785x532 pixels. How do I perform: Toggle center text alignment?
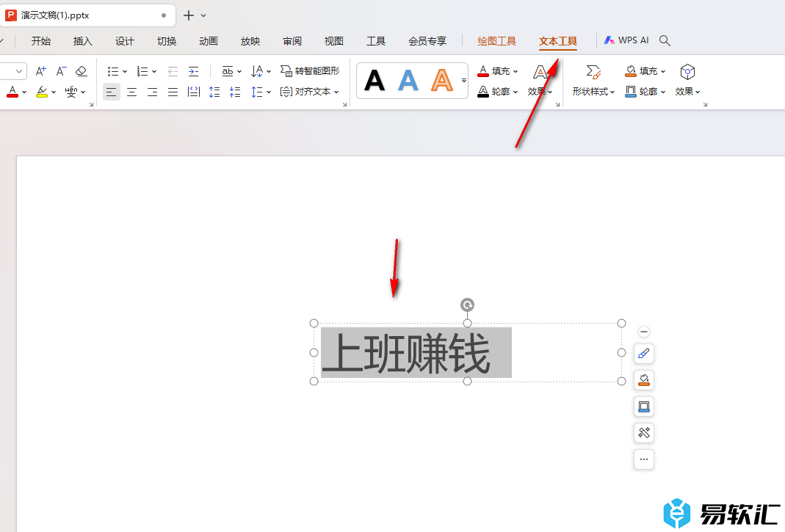(x=131, y=92)
